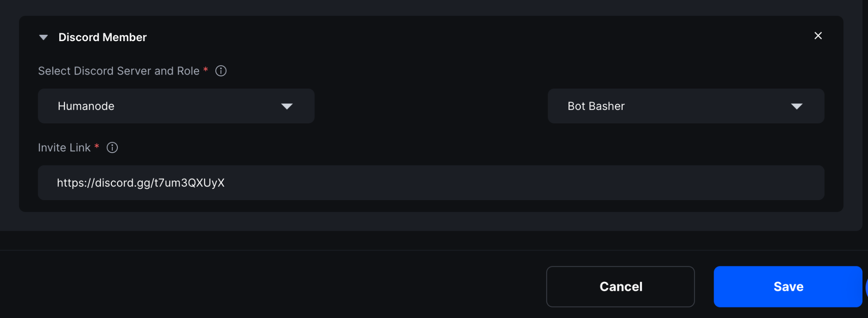Click the Invite Link label text
Viewport: 868px width, 318px height.
(64, 148)
